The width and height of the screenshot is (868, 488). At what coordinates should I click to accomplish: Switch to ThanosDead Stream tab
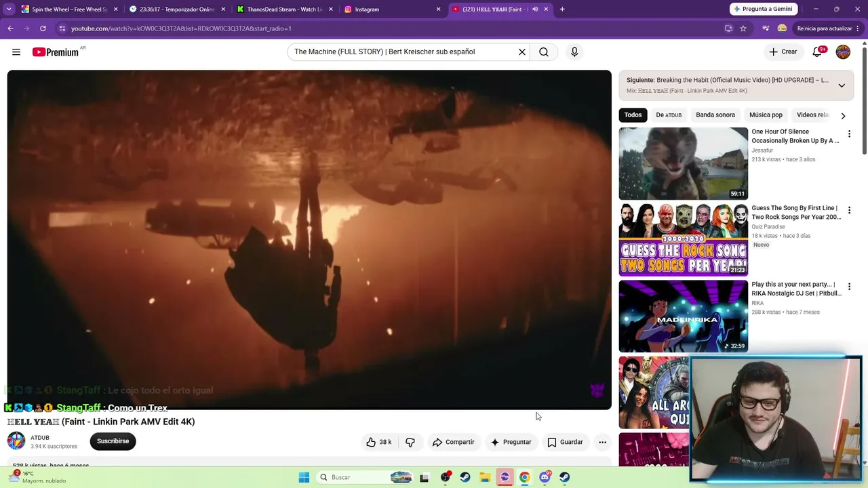tap(284, 9)
